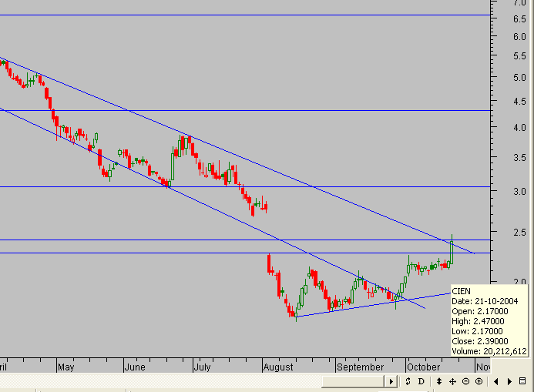
Task: Click the 5.0 price axis label
Action: 519,78
